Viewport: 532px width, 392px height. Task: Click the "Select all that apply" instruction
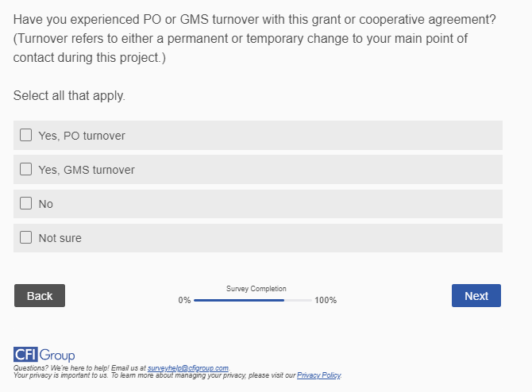coord(69,96)
